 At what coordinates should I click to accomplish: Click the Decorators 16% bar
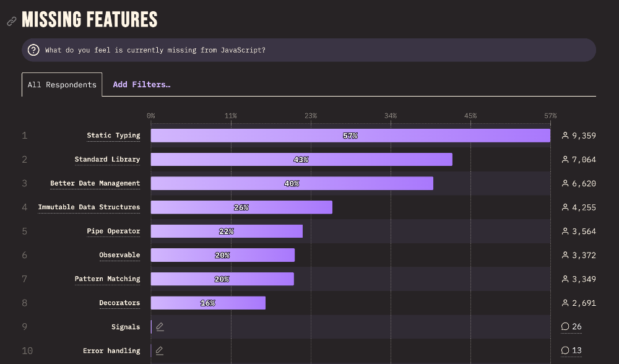[208, 303]
